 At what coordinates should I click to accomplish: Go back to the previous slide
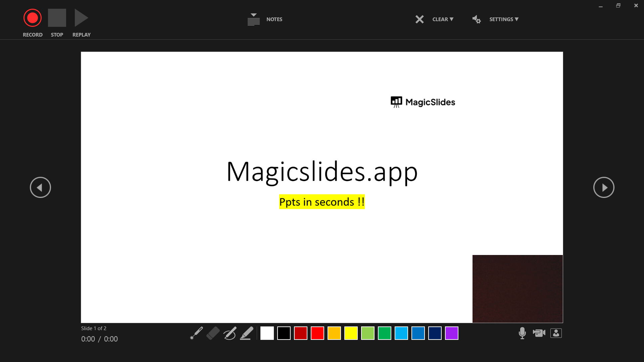point(40,187)
